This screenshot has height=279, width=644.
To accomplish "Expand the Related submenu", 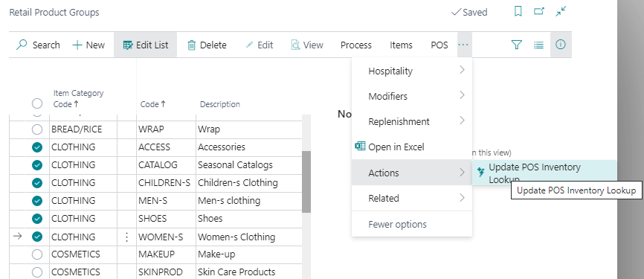I will pos(412,198).
